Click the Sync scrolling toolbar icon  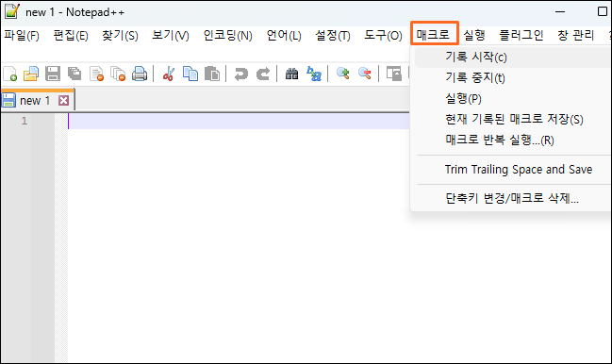click(393, 74)
